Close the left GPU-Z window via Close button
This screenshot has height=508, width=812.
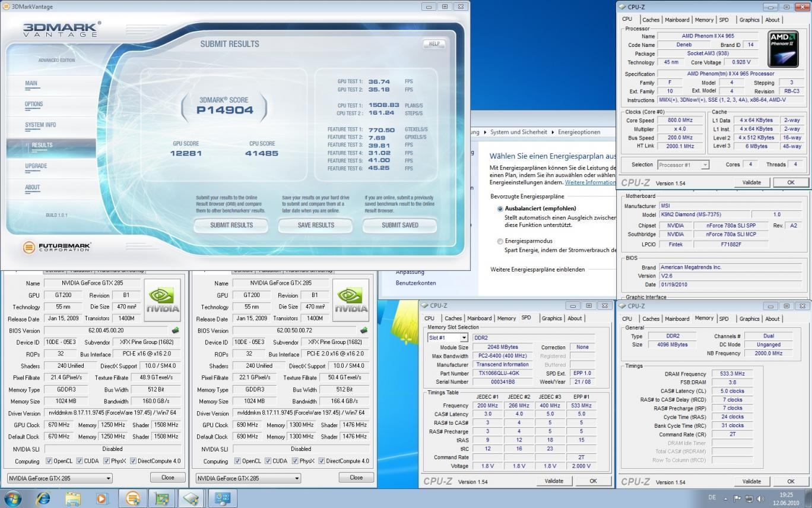(168, 477)
